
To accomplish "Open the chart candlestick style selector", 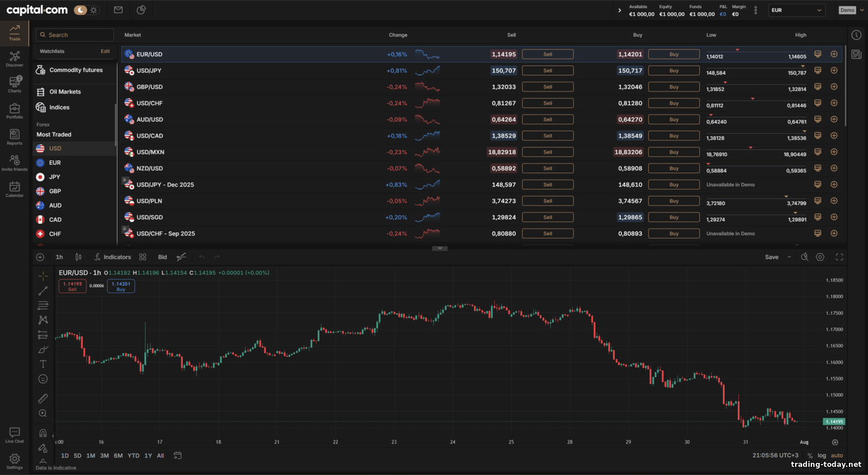I will point(78,257).
